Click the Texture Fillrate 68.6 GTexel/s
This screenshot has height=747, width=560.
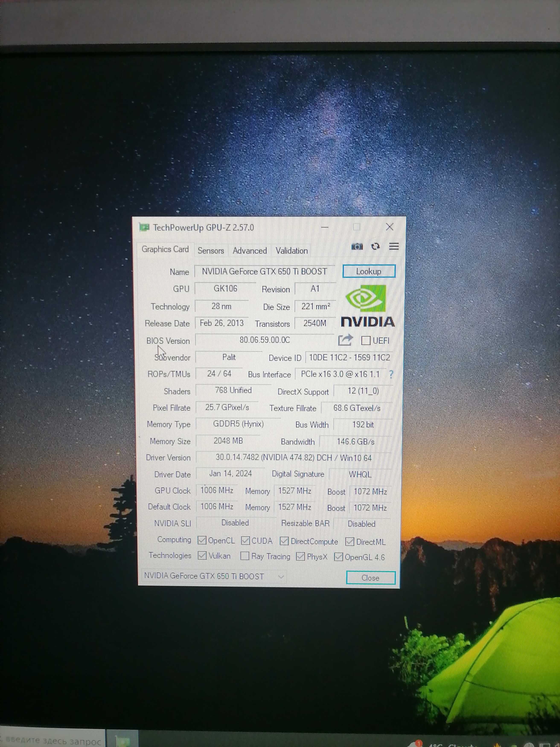(357, 408)
